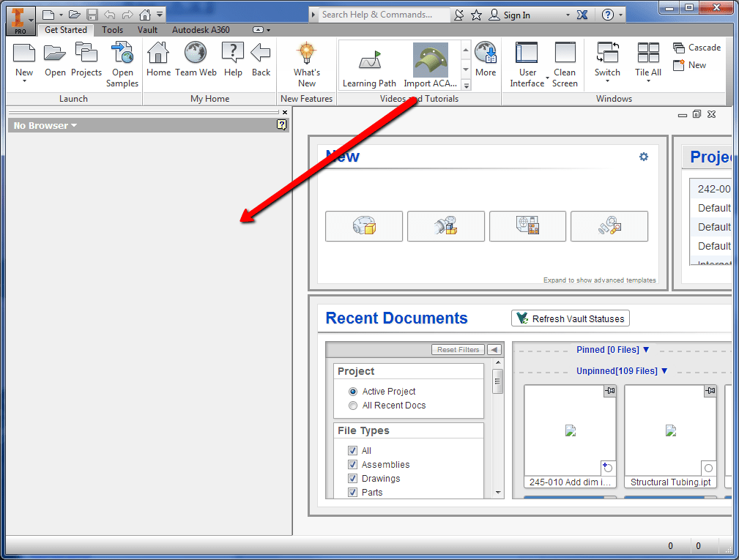
Task: Create a new Assembly from the New panel
Action: (446, 226)
